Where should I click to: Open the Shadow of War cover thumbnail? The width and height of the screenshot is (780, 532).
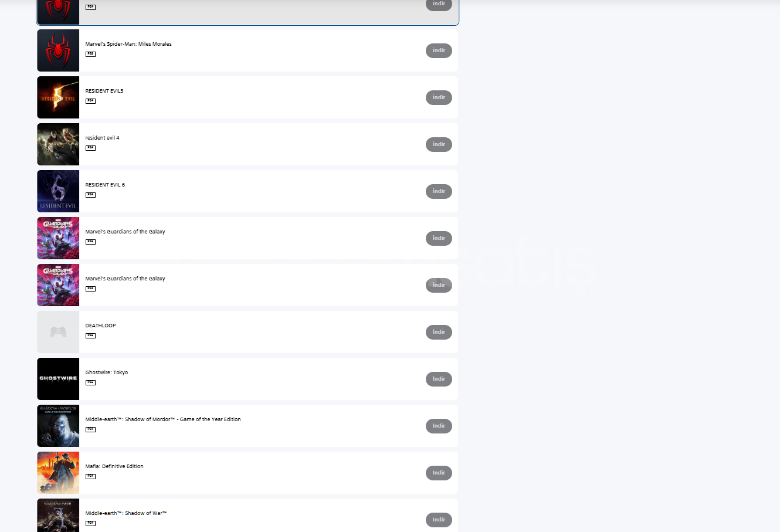58,516
